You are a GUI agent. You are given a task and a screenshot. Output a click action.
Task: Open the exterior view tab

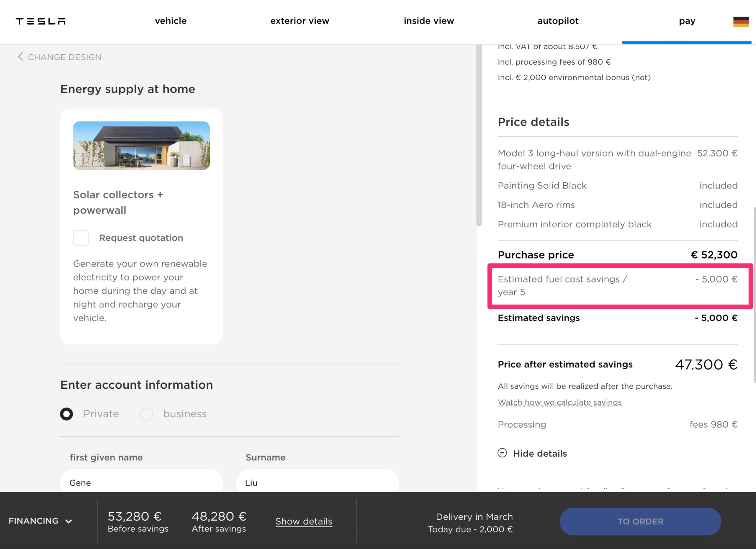(299, 21)
